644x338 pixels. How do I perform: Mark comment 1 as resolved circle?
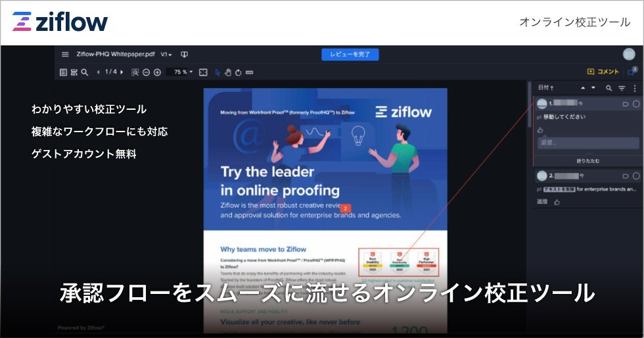click(x=635, y=104)
